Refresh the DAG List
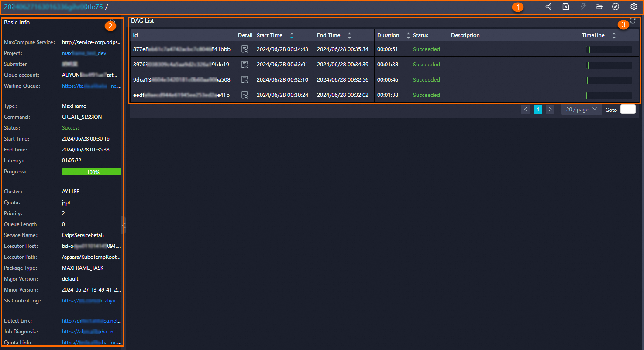Screen dimensions: 644x350 [x=633, y=21]
